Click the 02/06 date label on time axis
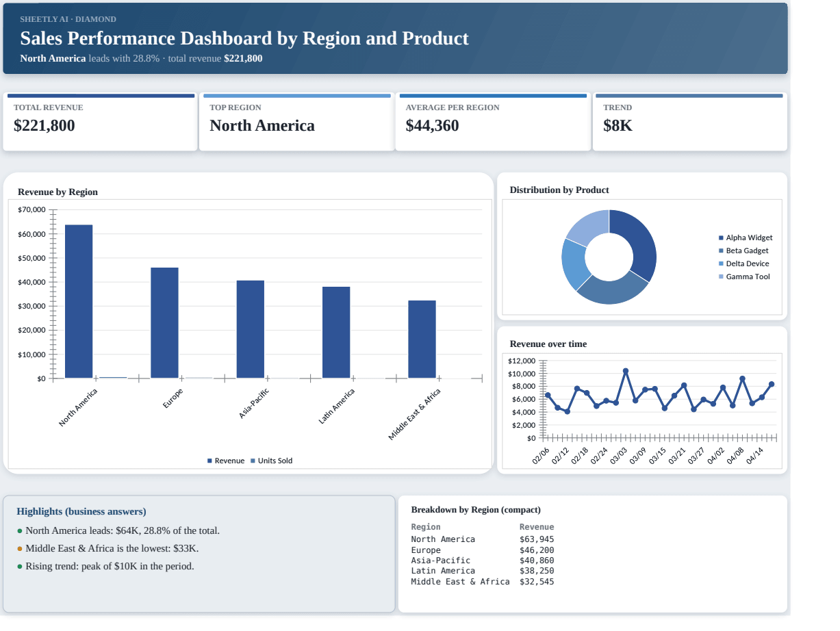Viewport: 840px width, 631px height. [541, 455]
